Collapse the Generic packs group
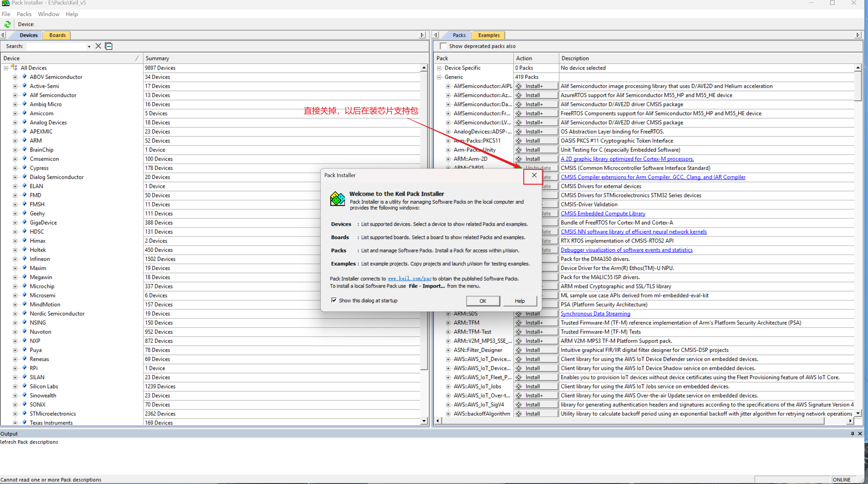 pos(439,77)
